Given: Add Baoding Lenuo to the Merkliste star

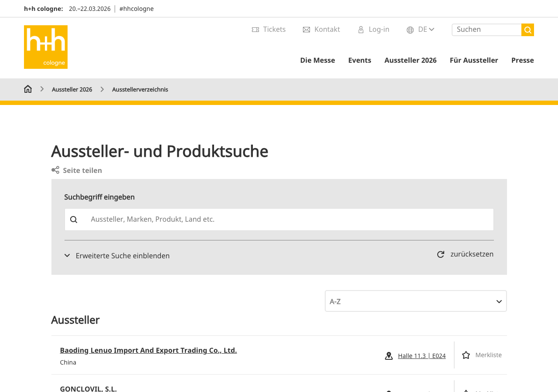Looking at the screenshot, I should coord(466,355).
